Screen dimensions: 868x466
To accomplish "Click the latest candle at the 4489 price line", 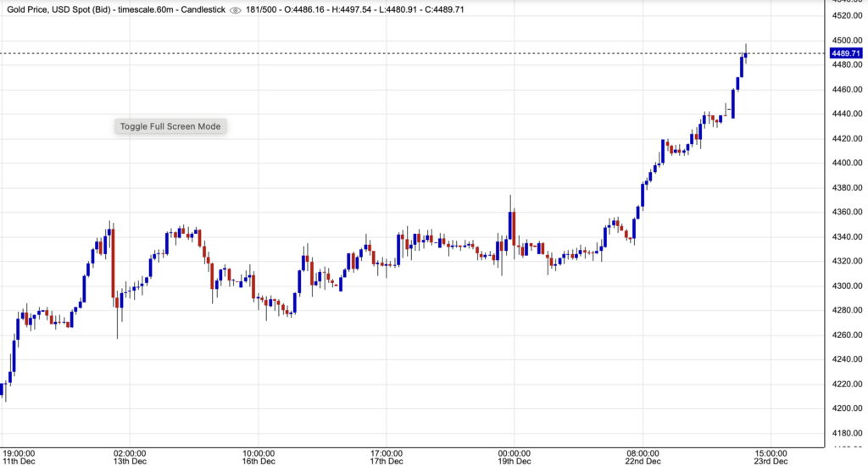I will click(746, 55).
